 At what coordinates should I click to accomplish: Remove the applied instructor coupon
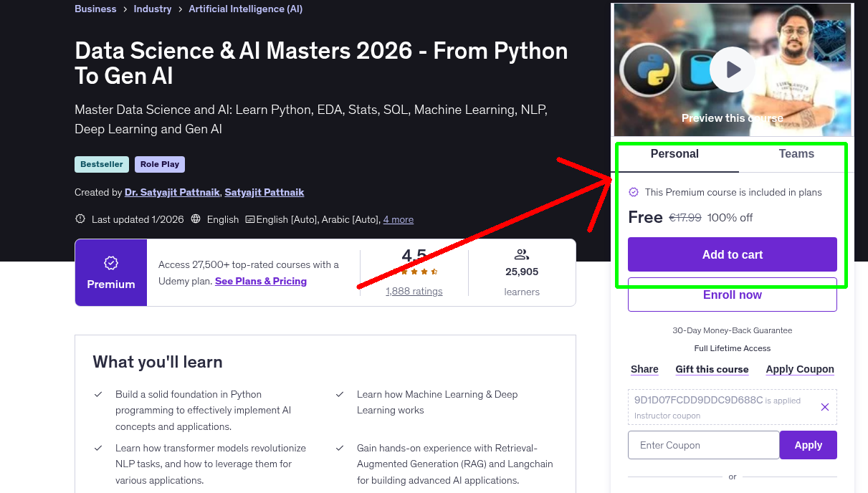[824, 407]
